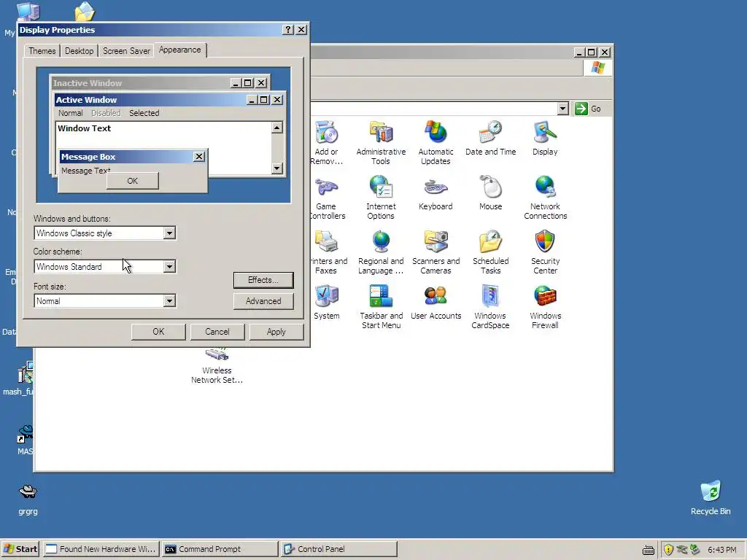
Task: Click security shield tray icon
Action: [x=668, y=550]
